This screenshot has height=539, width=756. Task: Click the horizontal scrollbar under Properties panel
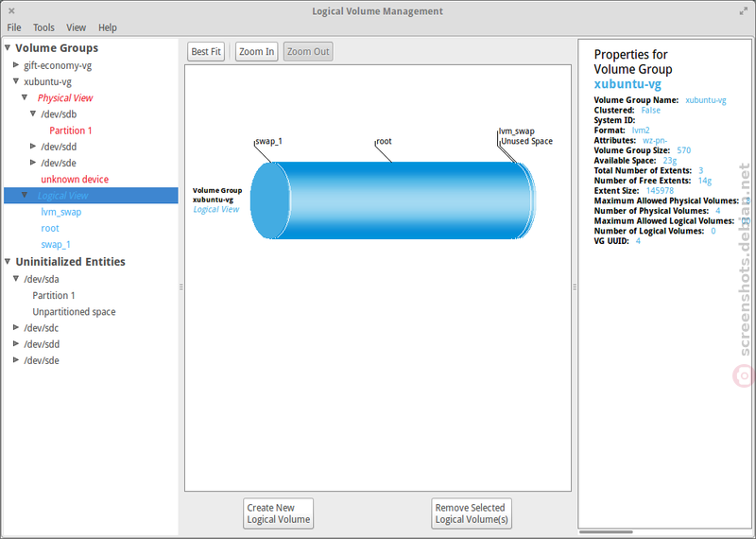606,531
